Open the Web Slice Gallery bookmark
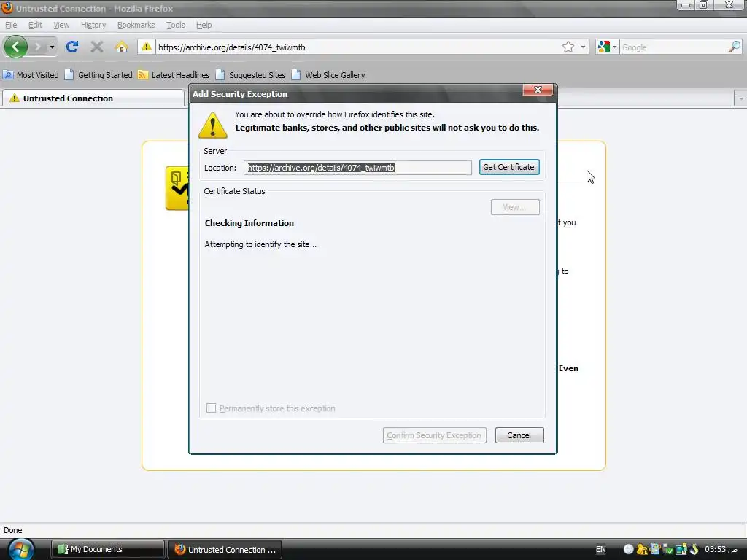747x560 pixels. click(x=328, y=75)
